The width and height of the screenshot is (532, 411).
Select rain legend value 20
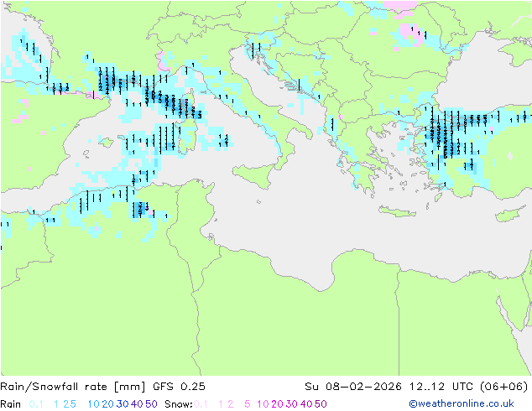[107, 404]
